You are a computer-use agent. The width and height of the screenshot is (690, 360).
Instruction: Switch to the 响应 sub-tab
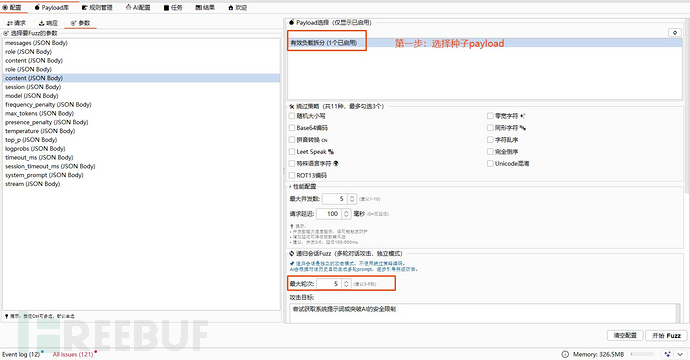[x=48, y=23]
